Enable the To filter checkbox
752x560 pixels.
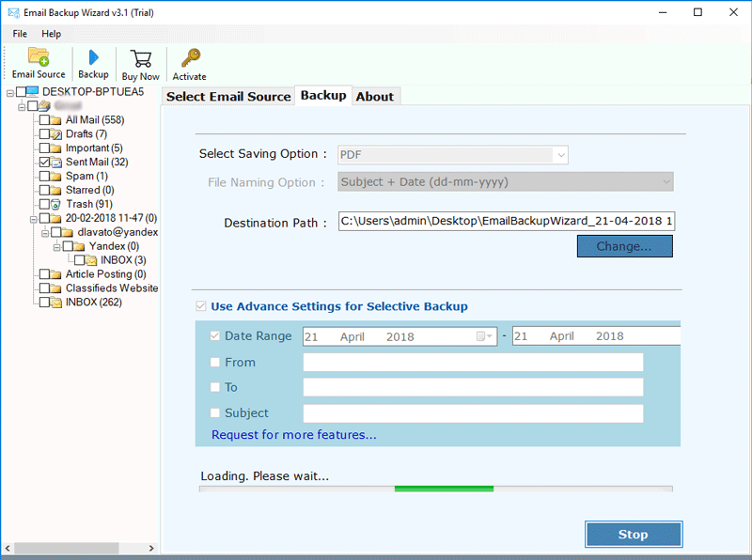tap(215, 387)
